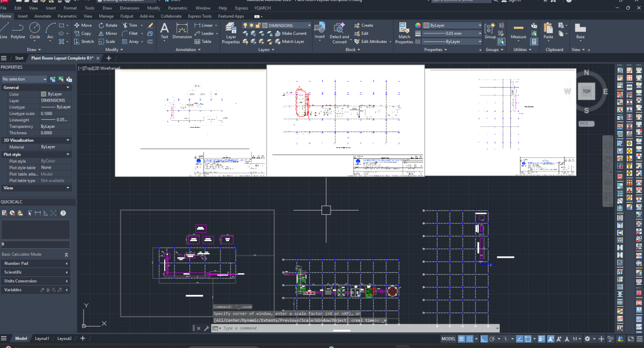Open QuickCalc help icon
This screenshot has width=644, height=348.
tap(63, 213)
